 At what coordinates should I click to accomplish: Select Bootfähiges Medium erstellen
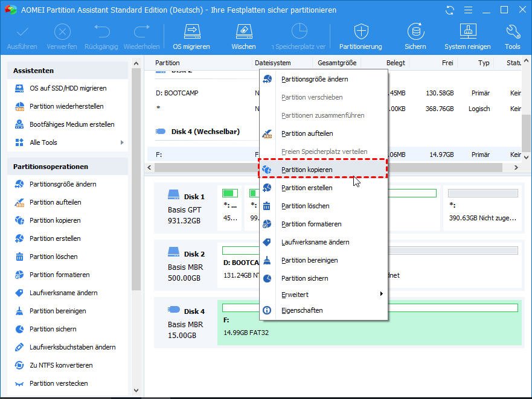(x=72, y=124)
